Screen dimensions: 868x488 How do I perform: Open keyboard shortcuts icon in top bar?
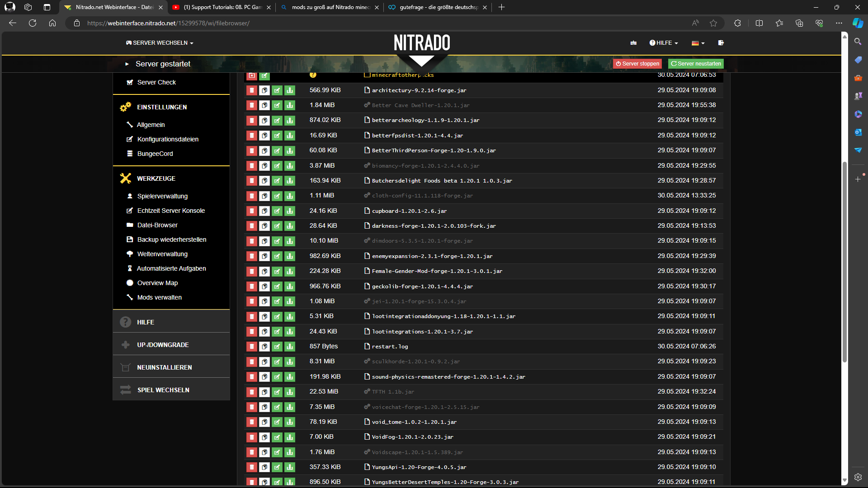coord(633,43)
